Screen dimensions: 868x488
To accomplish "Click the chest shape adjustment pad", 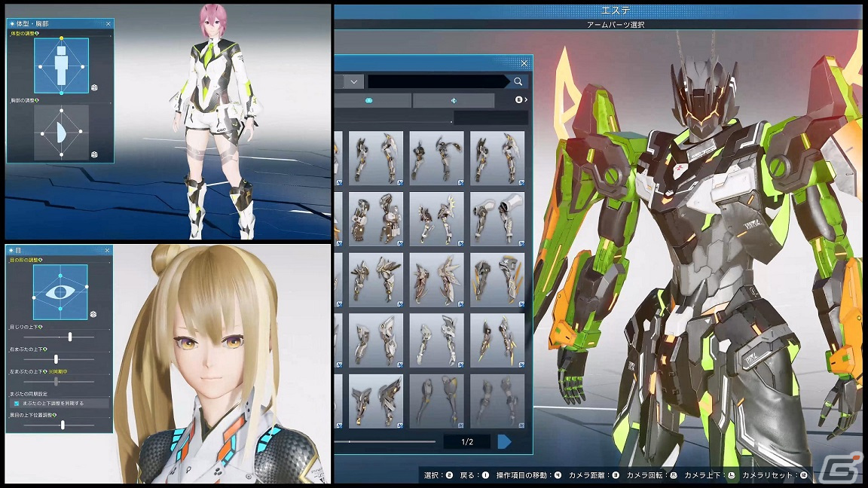I will [x=62, y=133].
